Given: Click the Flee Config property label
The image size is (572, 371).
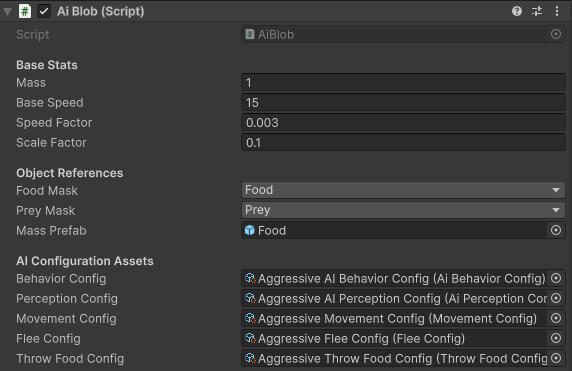Looking at the screenshot, I should coord(49,339).
